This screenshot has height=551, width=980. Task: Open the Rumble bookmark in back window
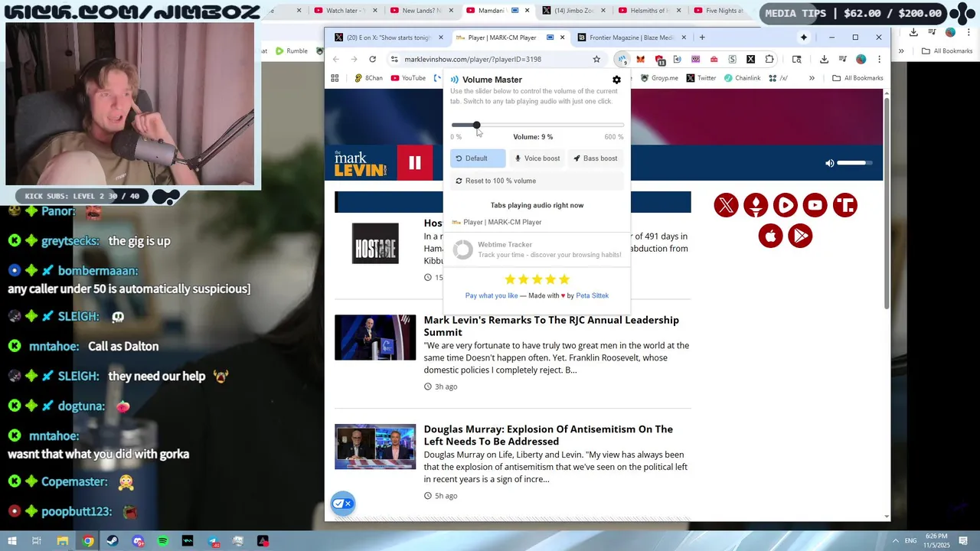coord(291,51)
